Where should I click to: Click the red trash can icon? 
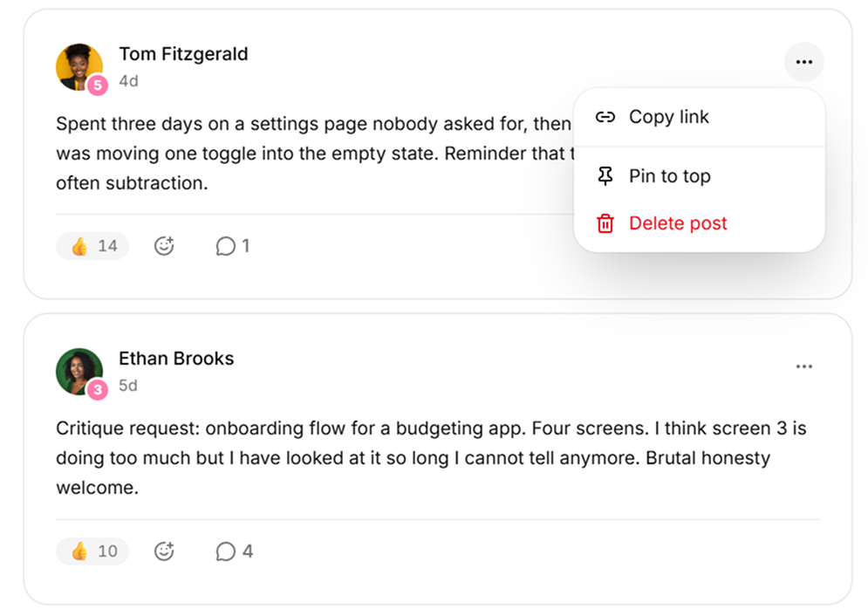605,223
